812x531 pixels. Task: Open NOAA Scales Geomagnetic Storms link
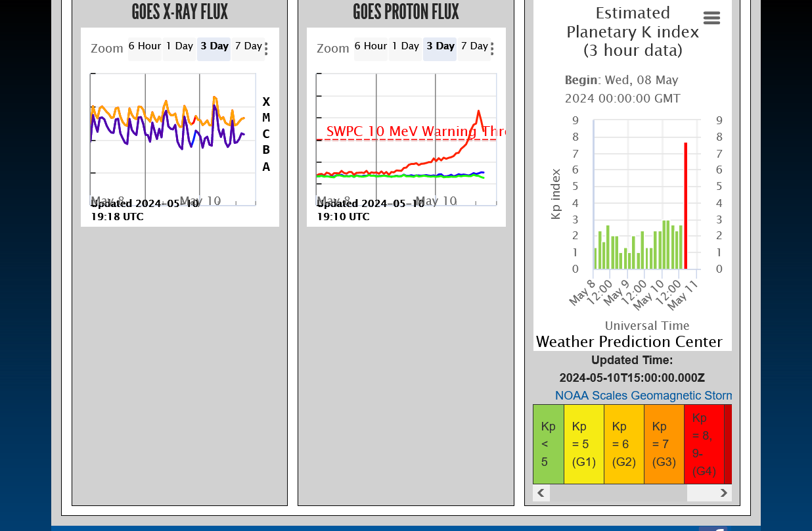pyautogui.click(x=643, y=396)
